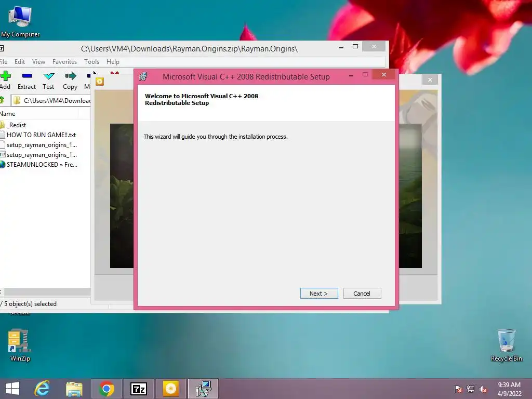Open the WinZip desktop shortcut

[x=20, y=345]
